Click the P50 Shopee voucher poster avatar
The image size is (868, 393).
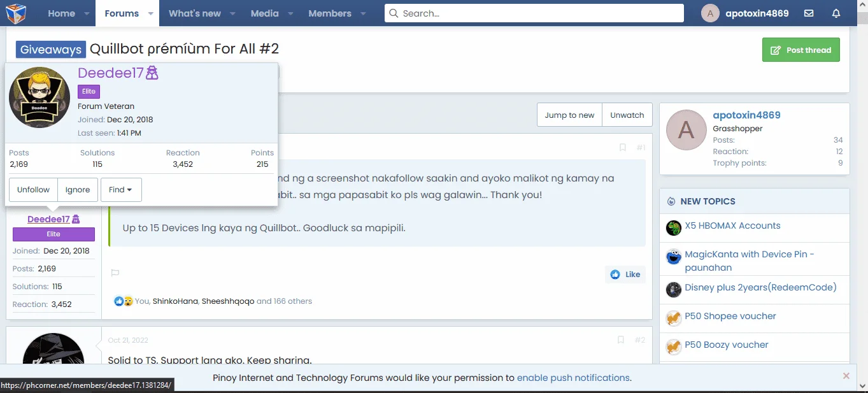pyautogui.click(x=674, y=318)
